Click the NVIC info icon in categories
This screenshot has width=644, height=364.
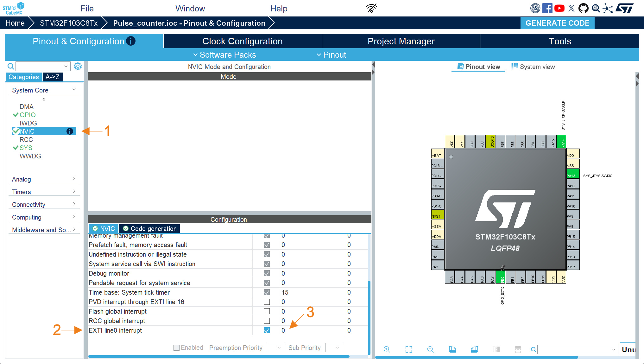tap(70, 131)
